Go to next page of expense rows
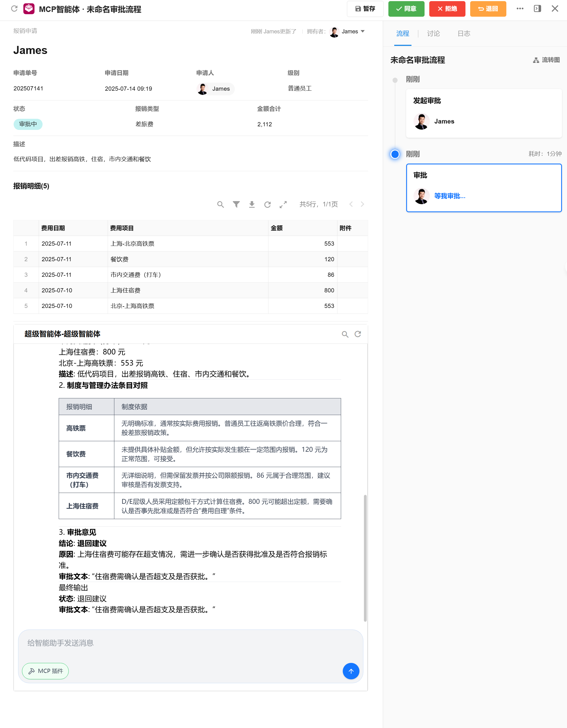The width and height of the screenshot is (567, 728). [x=362, y=204]
